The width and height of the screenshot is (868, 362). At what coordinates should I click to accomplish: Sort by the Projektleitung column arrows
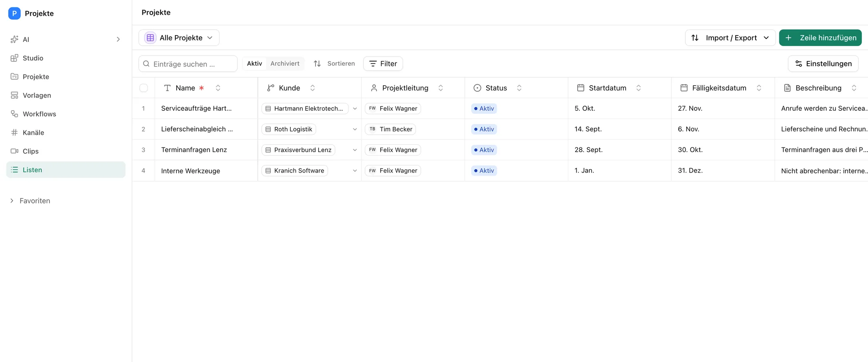click(441, 88)
